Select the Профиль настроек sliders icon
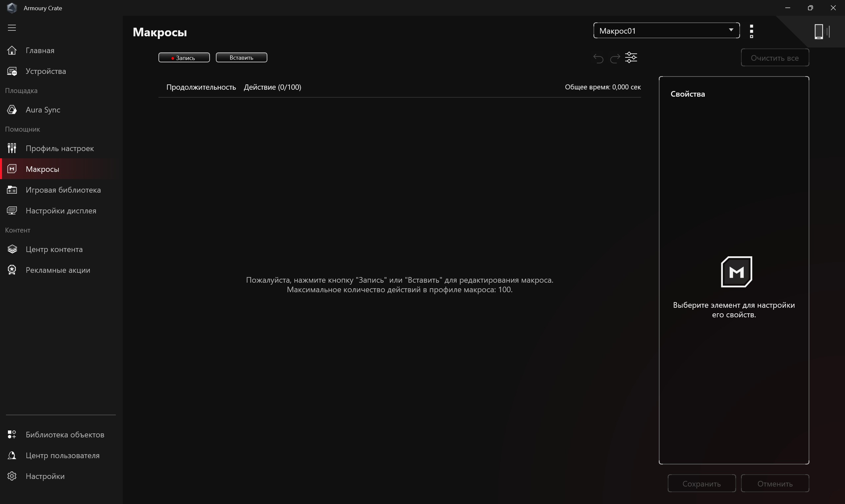The height and width of the screenshot is (504, 845). [12, 148]
